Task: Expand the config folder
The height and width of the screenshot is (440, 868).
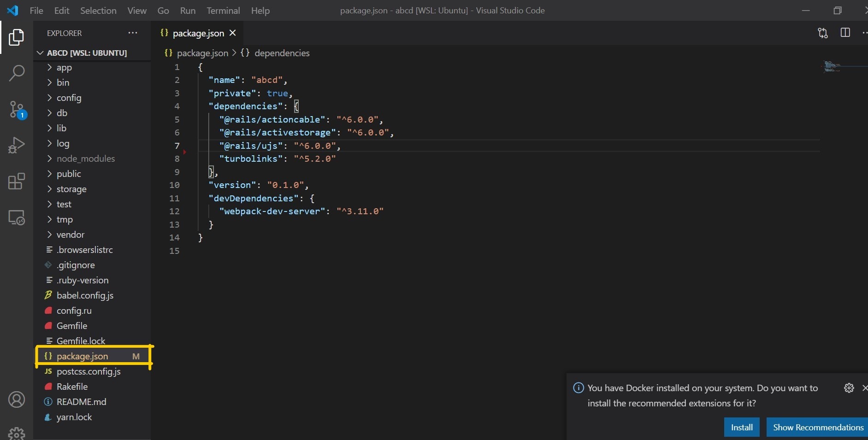Action: pyautogui.click(x=92, y=98)
